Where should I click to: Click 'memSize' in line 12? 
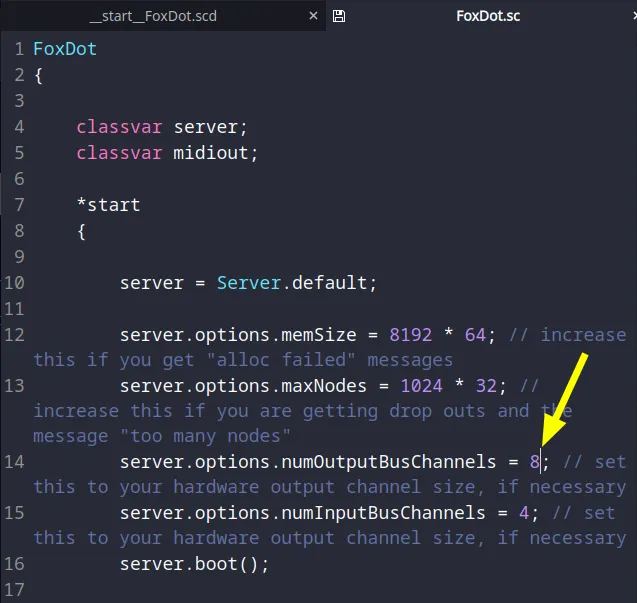319,335
